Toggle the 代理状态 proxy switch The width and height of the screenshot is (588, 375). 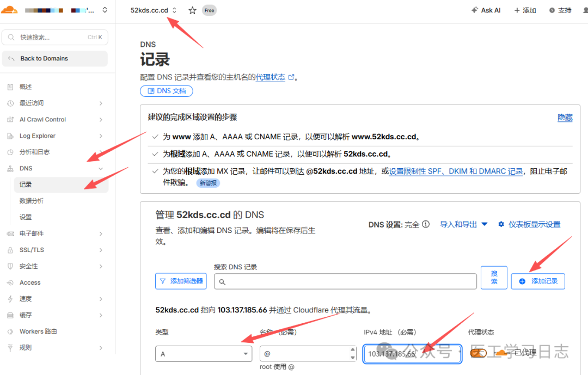[x=479, y=353]
